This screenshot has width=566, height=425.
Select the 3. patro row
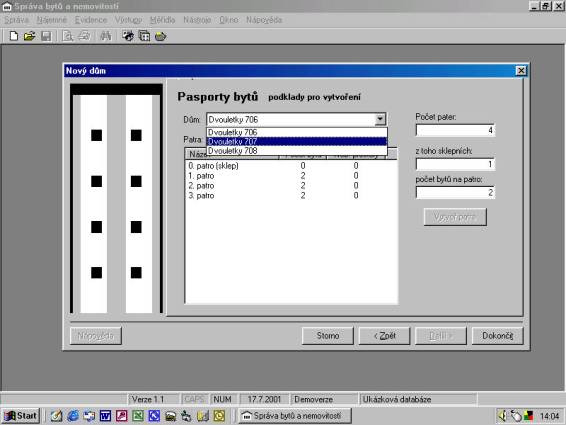(291, 195)
